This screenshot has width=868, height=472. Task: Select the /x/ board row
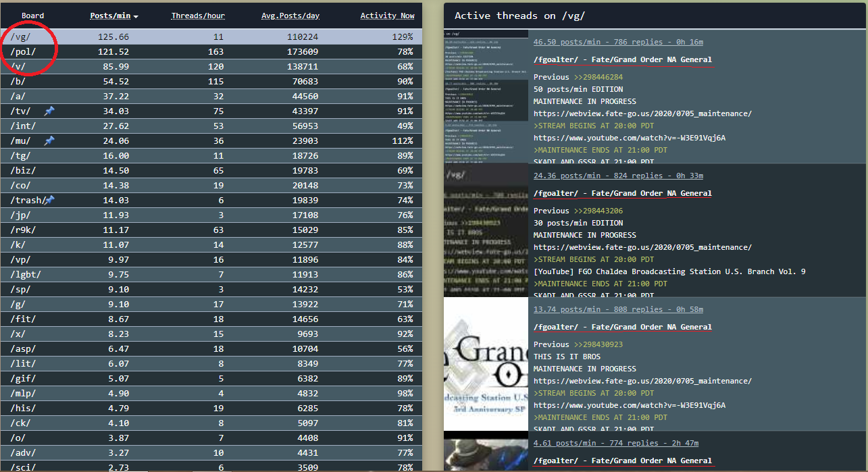(x=212, y=334)
